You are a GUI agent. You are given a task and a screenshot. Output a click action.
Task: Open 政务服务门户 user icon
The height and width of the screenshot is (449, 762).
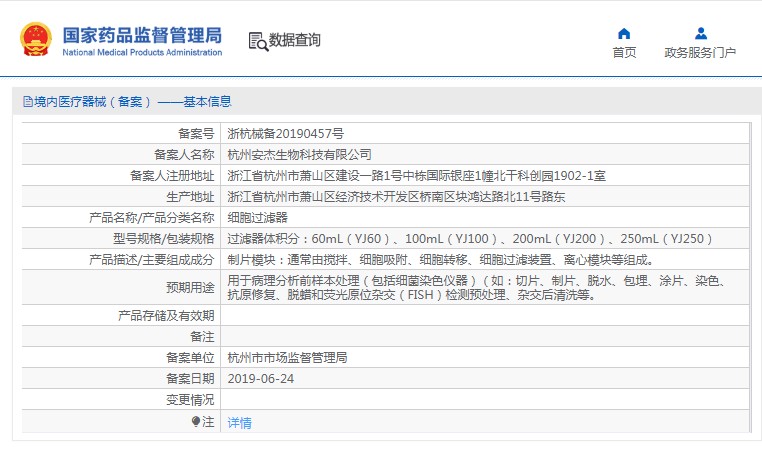click(x=700, y=34)
